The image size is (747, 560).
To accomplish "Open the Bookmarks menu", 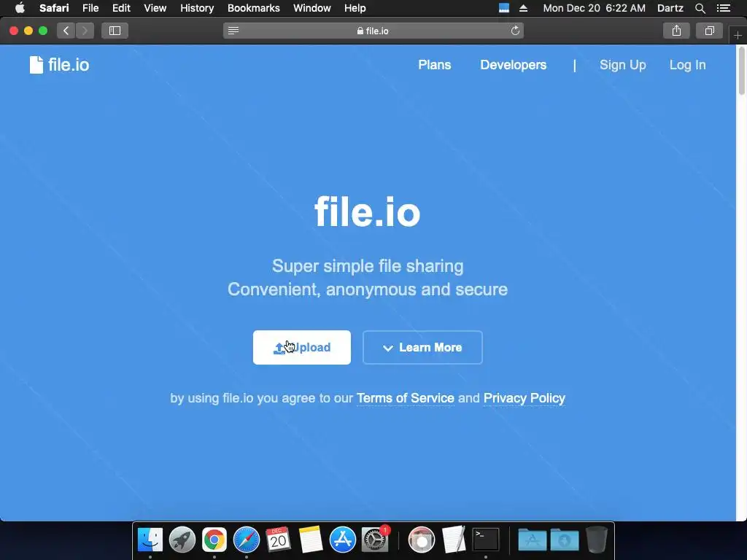I will tap(253, 8).
